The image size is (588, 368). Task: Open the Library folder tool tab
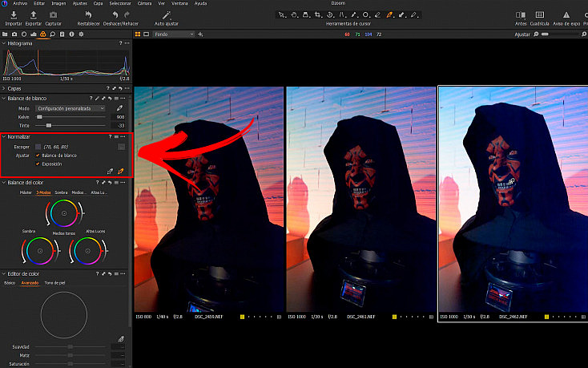coord(5,34)
